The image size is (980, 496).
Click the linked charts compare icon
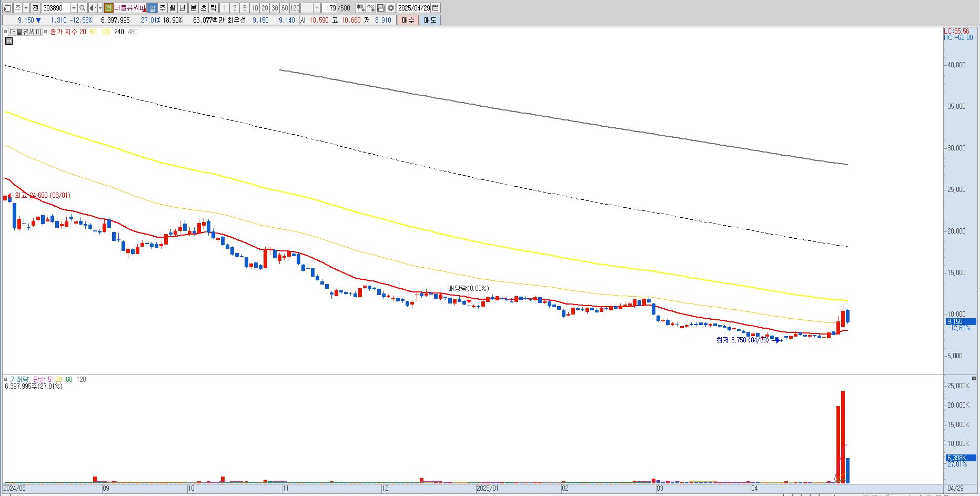pos(360,8)
